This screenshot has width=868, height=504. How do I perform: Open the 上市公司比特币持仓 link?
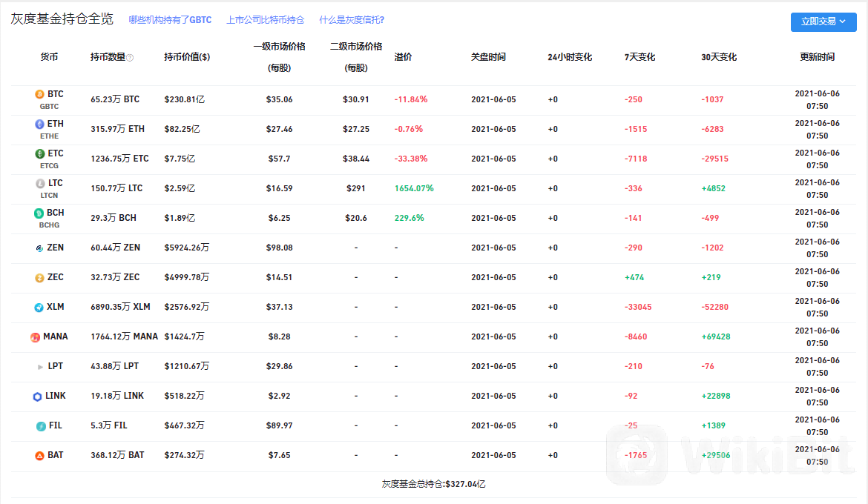click(265, 20)
